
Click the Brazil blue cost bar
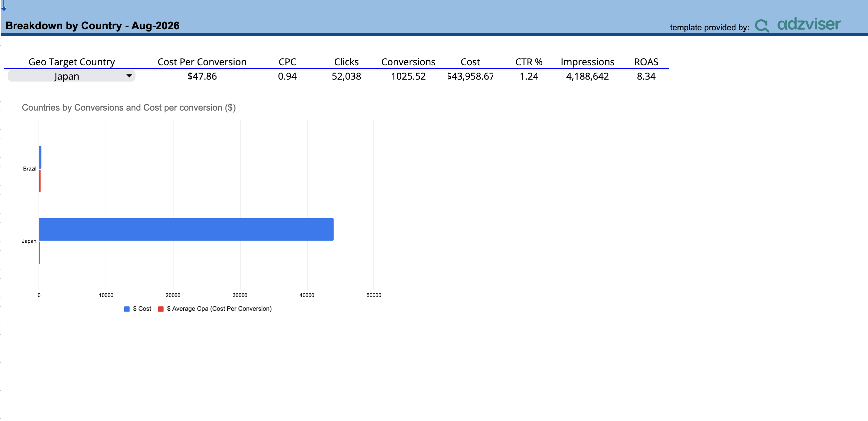coord(40,158)
